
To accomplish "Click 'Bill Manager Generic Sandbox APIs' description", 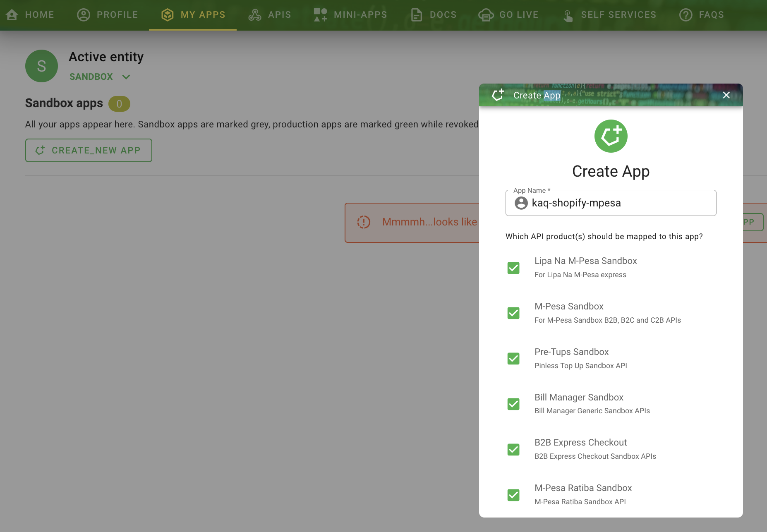I will [x=592, y=411].
